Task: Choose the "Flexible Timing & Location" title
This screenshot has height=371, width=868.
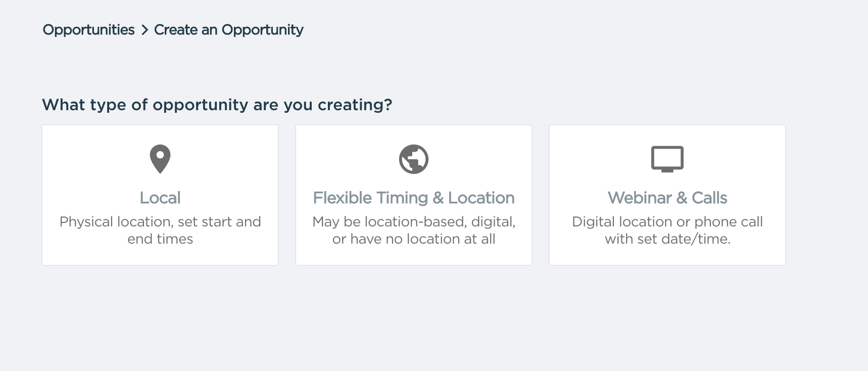Action: [x=414, y=198]
